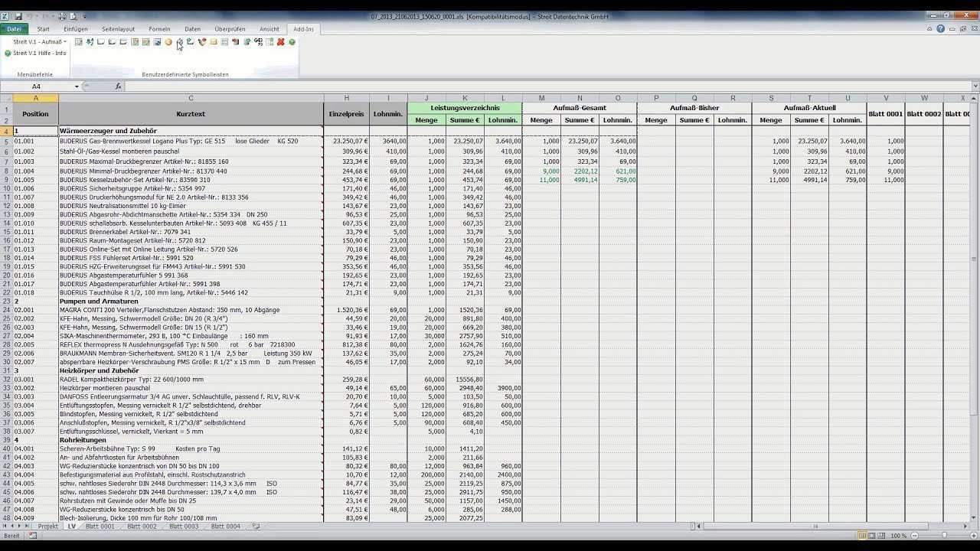Switch to the Formeln ribbon tab
Viewport: 980px width, 551px height.
159,29
